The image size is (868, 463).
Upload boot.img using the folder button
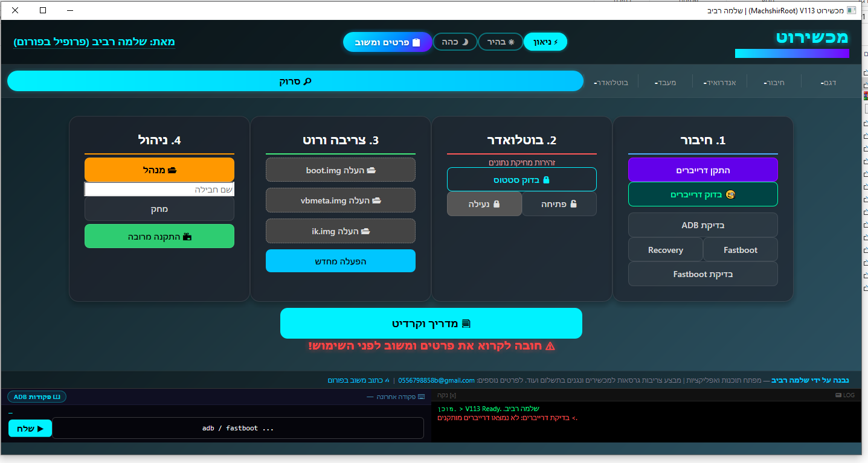[x=341, y=170]
